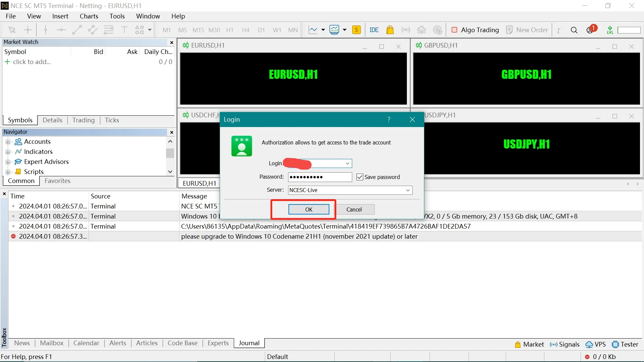Screen dimensions: 644x362
Task: Switch chart to M30 timeframe
Action: [214, 30]
